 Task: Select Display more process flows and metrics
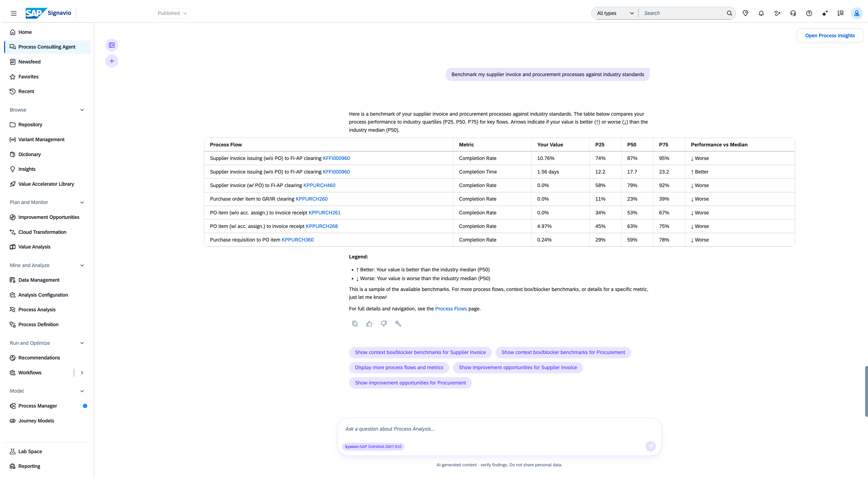399,367
